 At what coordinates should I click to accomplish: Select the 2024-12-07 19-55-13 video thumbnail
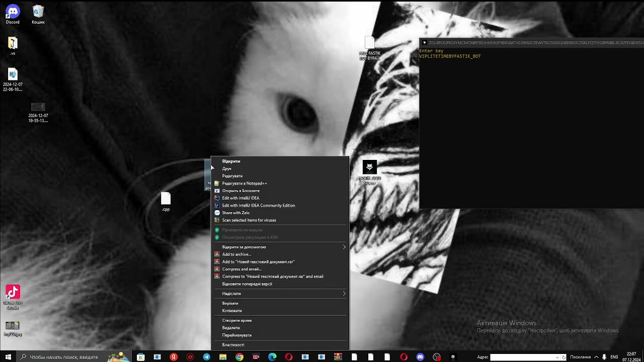(x=38, y=113)
